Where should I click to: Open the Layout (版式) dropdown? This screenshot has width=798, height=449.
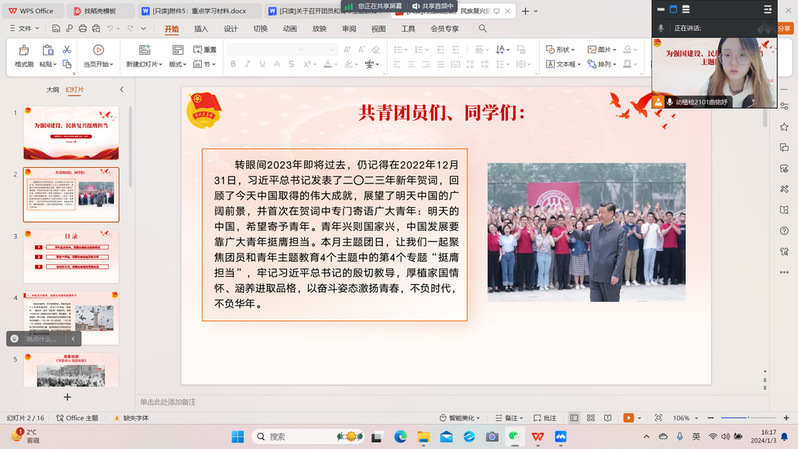[177, 64]
